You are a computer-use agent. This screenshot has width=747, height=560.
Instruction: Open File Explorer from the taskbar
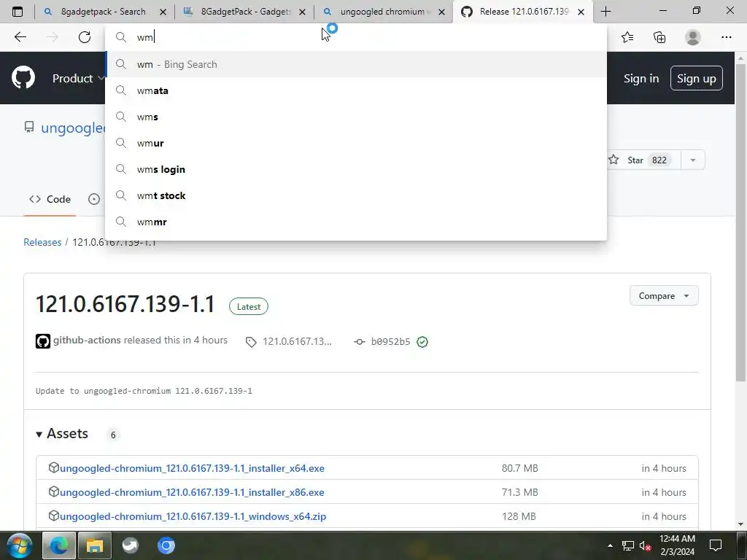[x=95, y=545]
